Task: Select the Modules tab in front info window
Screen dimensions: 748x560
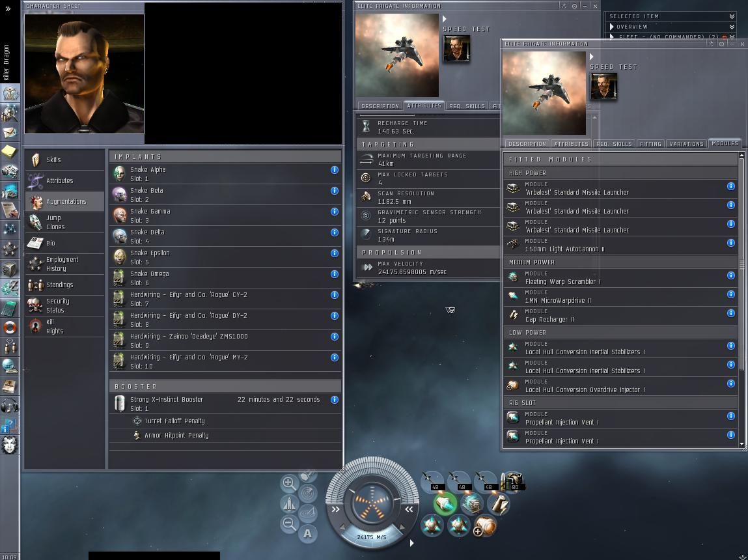Action: [724, 143]
